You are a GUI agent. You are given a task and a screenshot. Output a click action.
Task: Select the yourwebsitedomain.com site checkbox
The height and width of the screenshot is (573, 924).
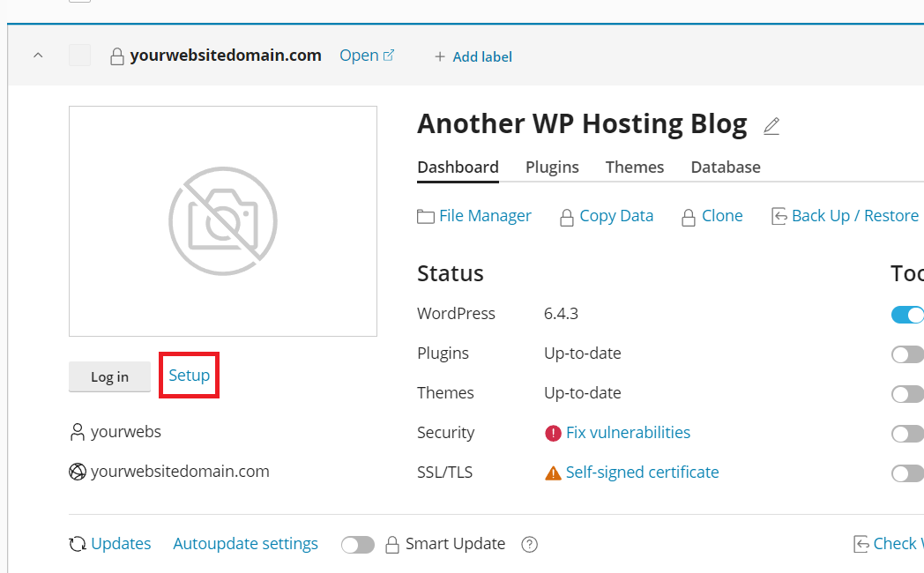pyautogui.click(x=79, y=56)
